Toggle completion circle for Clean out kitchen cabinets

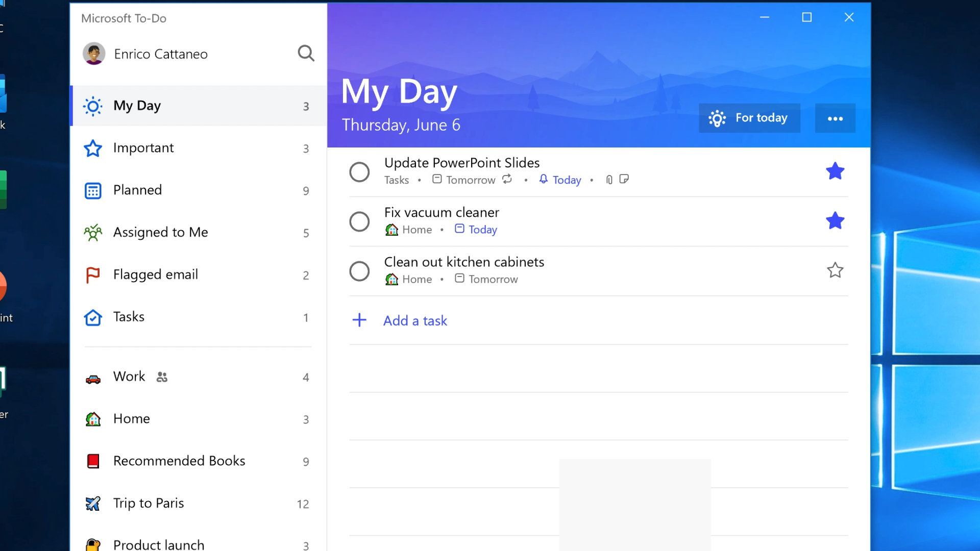click(359, 270)
